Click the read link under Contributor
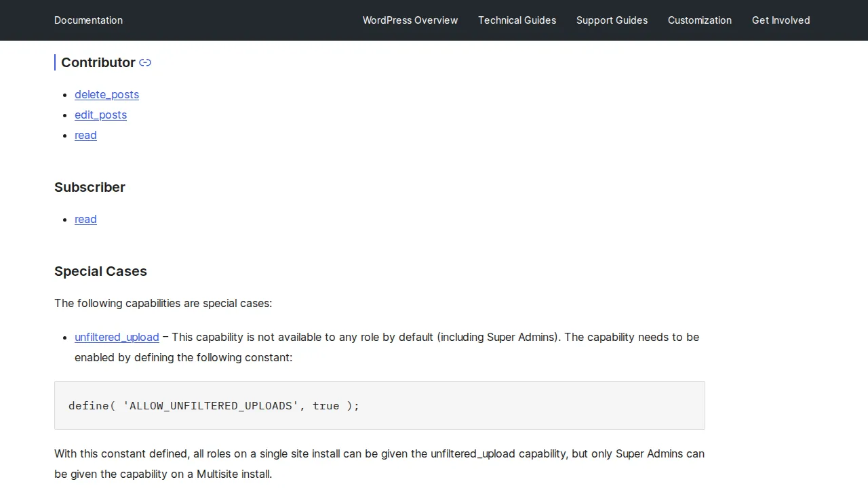The image size is (868, 488). pyautogui.click(x=85, y=136)
